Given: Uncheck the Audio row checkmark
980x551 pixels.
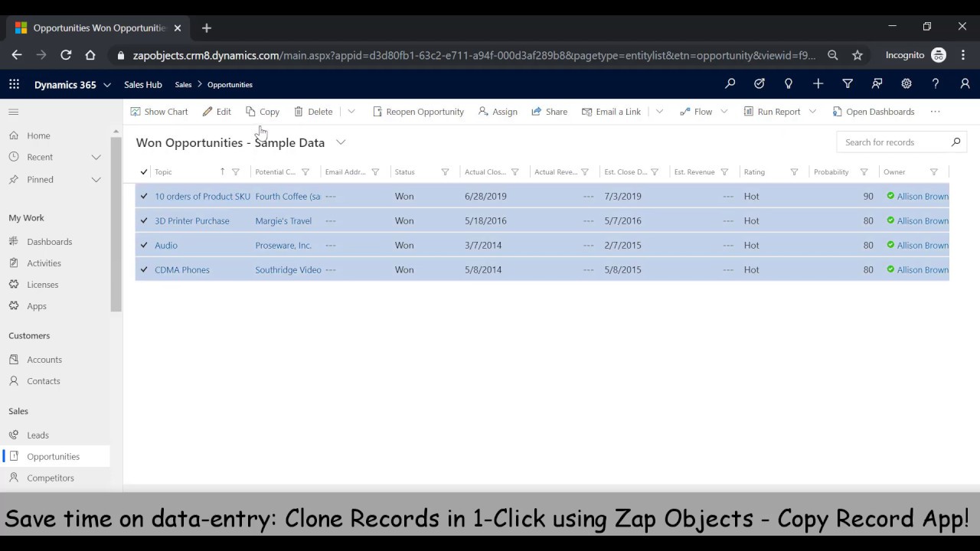Looking at the screenshot, I should (144, 245).
